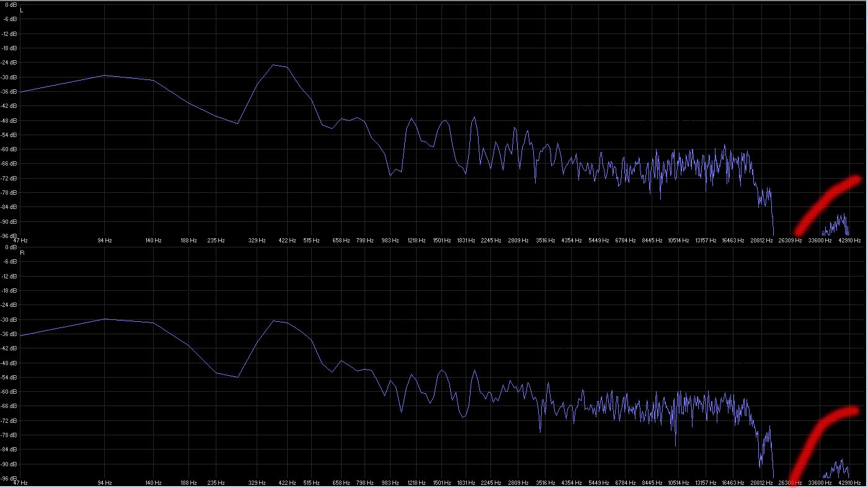Click the 1218 Hz label on top graph axis
This screenshot has height=488, width=868.
click(416, 240)
